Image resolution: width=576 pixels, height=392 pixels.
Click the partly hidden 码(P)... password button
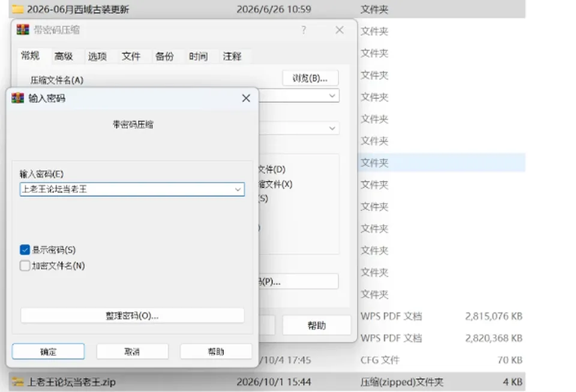(298, 282)
